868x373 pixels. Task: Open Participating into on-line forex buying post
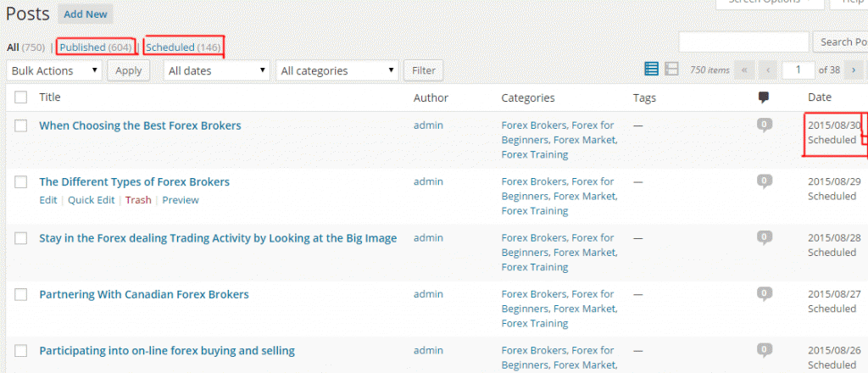click(167, 351)
